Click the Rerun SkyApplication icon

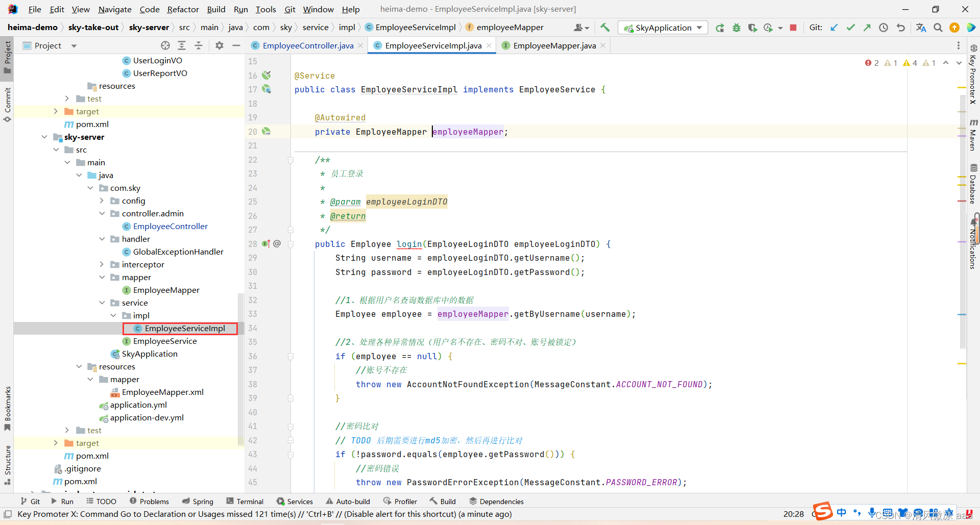pos(720,28)
